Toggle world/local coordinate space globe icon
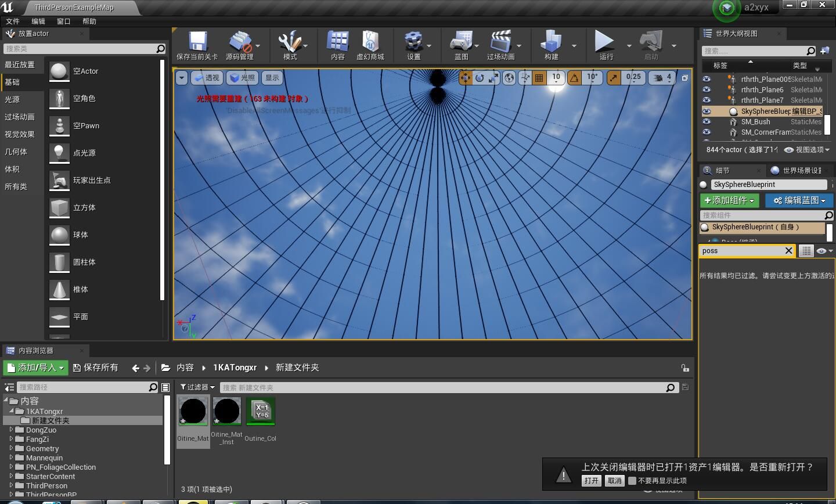836x504 pixels. 509,77
